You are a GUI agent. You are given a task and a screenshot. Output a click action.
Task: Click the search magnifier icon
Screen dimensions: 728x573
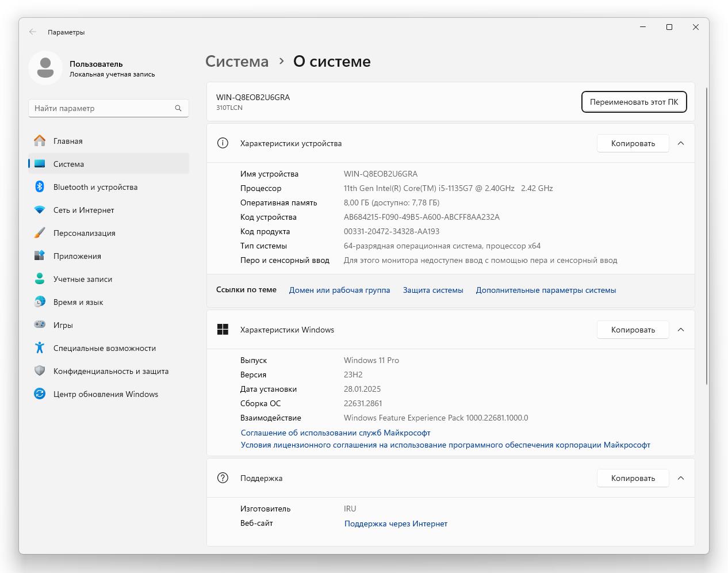(x=178, y=108)
